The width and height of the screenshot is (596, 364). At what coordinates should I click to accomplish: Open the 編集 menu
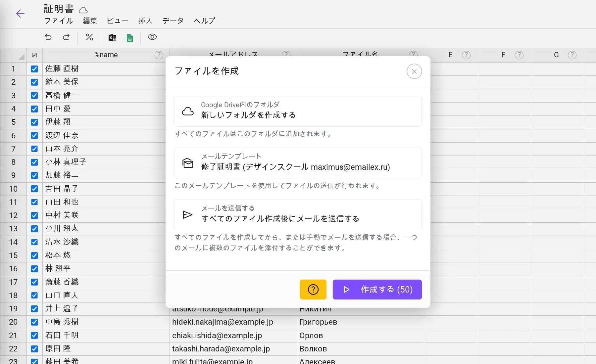tap(90, 21)
